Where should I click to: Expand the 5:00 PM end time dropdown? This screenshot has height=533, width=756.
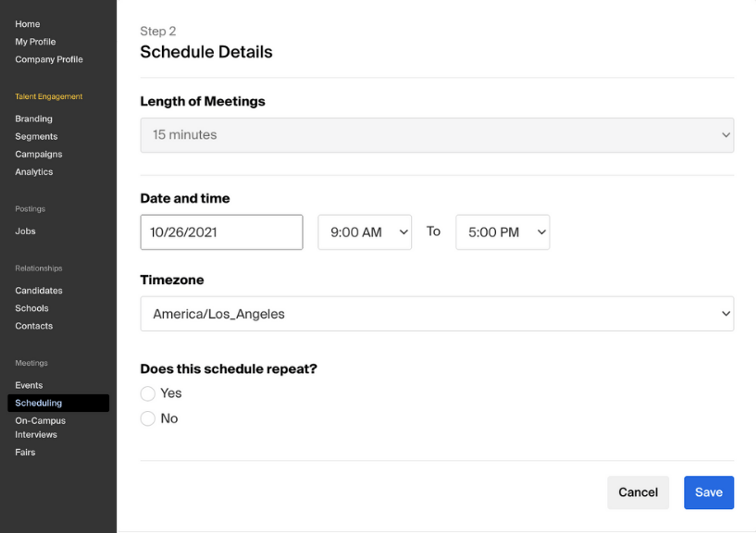point(502,232)
